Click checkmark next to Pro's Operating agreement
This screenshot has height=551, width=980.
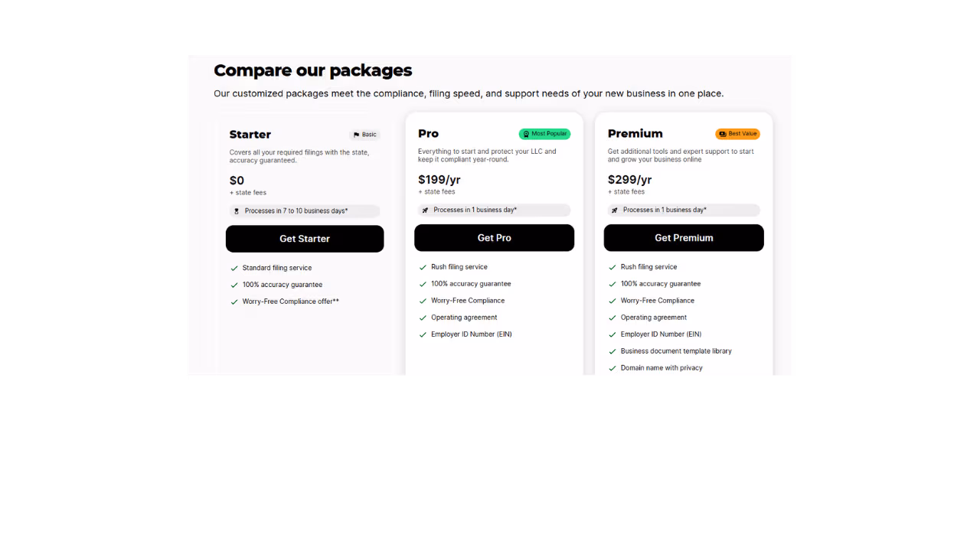423,318
